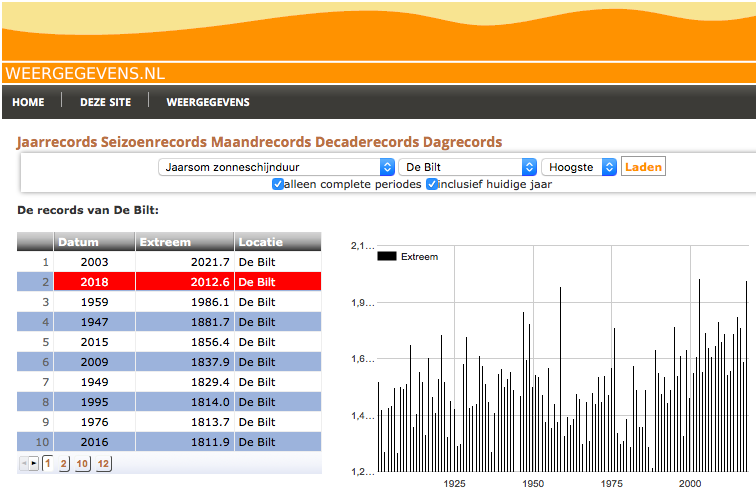Toggle 'alleen complete periodes' checkbox
This screenshot has width=756, height=494.
coord(278,184)
